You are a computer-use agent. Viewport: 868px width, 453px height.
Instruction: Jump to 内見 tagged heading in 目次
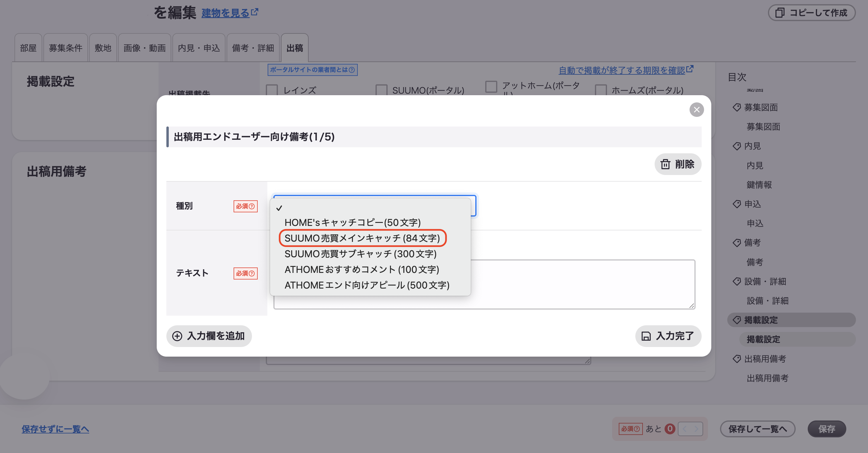pos(753,146)
